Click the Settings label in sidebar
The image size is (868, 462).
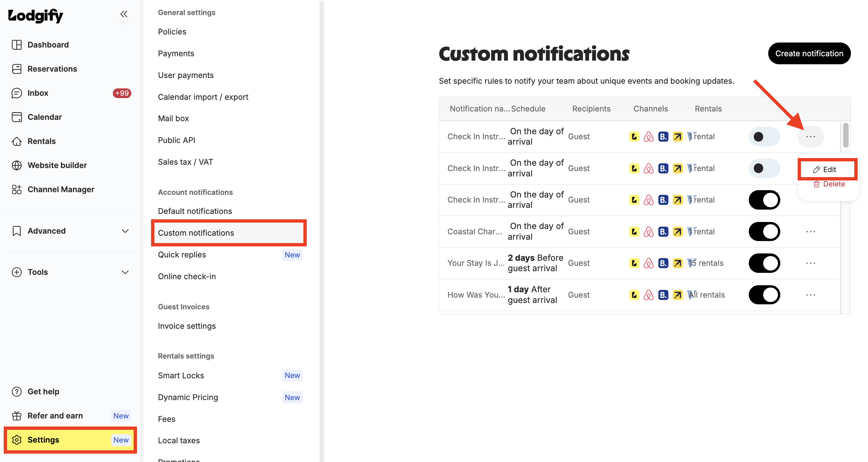(x=43, y=440)
